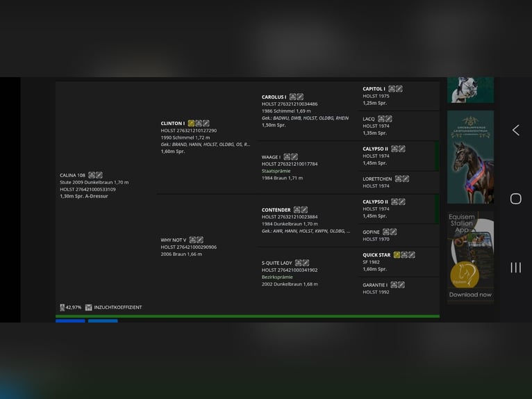
Task: Click the icon left of INZUCHTKOEFFIZIENT label
Action: (88, 307)
